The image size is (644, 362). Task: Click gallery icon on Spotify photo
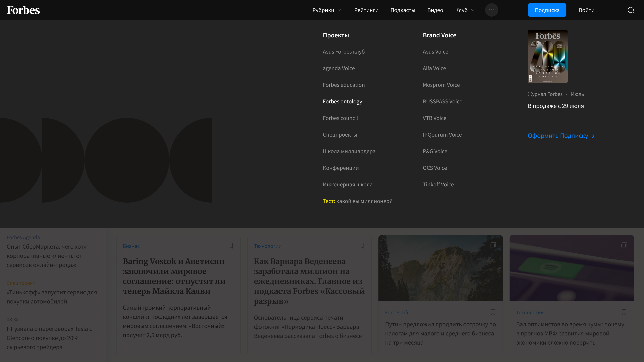[x=624, y=245]
